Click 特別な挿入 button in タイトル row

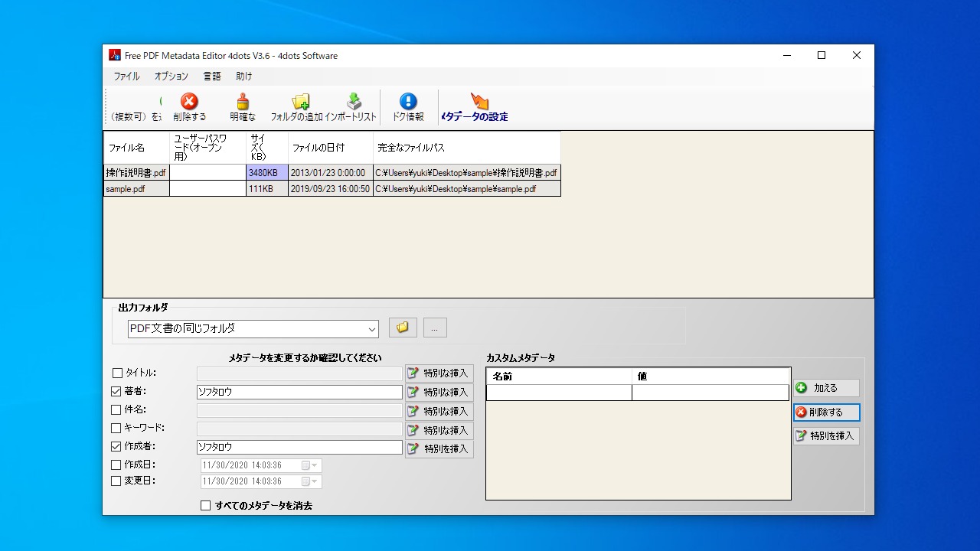pyautogui.click(x=439, y=373)
